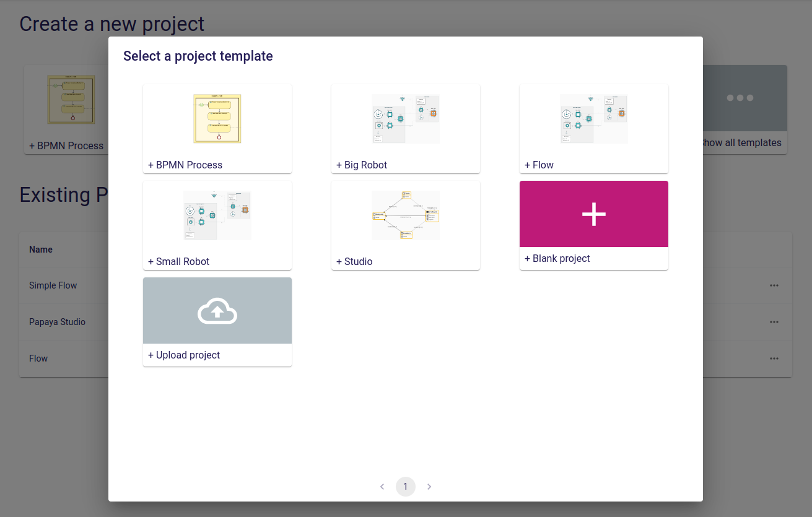Choose the Small Robot template thumbnail
Screen dimensions: 812x517
click(x=217, y=215)
